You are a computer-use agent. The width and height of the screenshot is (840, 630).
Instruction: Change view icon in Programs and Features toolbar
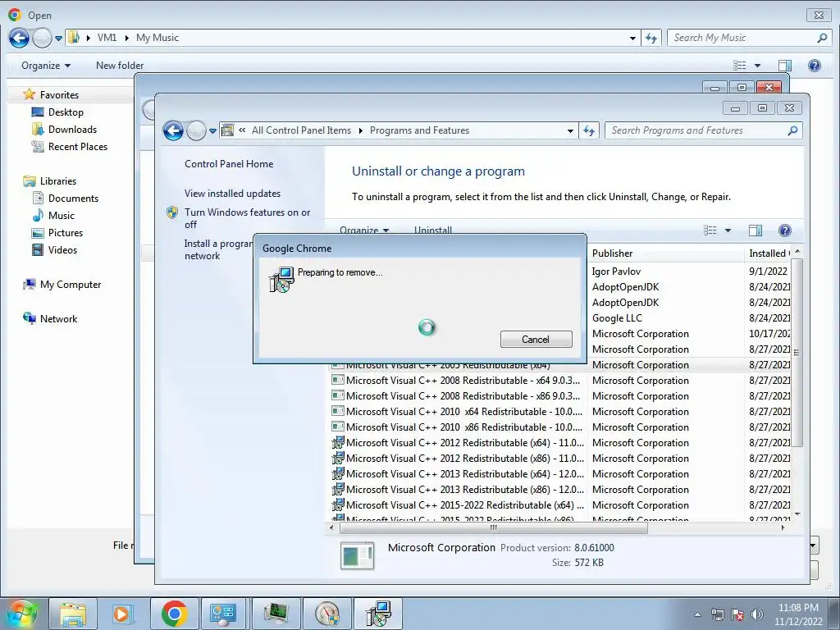pyautogui.click(x=710, y=231)
